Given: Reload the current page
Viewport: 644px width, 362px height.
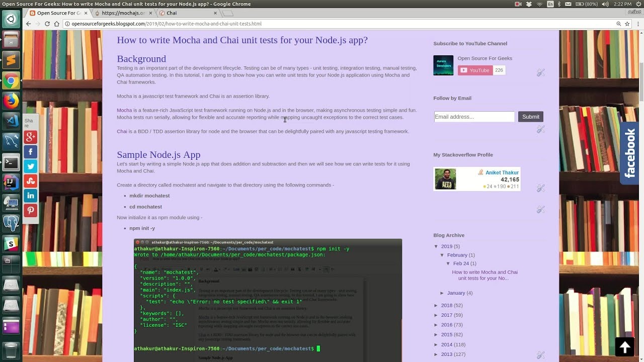Looking at the screenshot, I should point(47,24).
